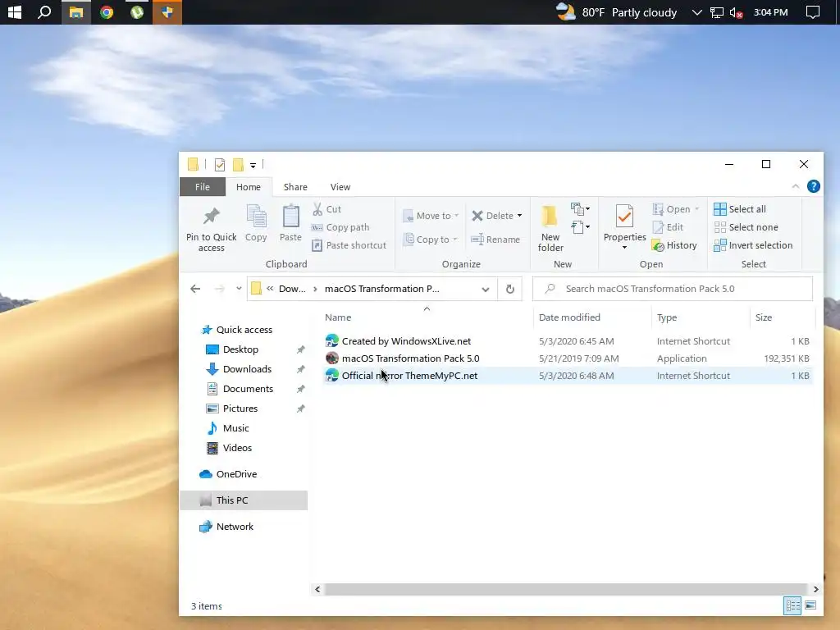Open taskbar search magnifier
Screen dimensions: 840x630
coord(44,11)
